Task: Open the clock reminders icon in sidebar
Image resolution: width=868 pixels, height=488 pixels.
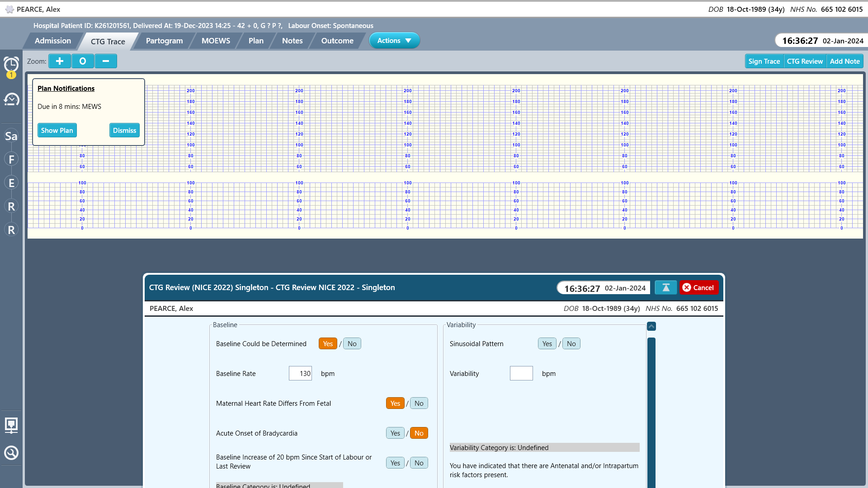Action: [x=11, y=64]
